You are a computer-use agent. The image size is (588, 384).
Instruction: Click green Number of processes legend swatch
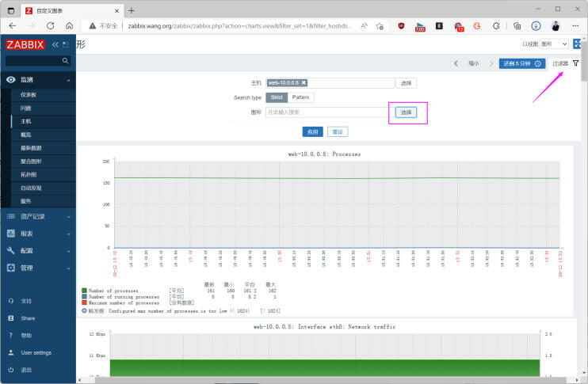tap(84, 291)
